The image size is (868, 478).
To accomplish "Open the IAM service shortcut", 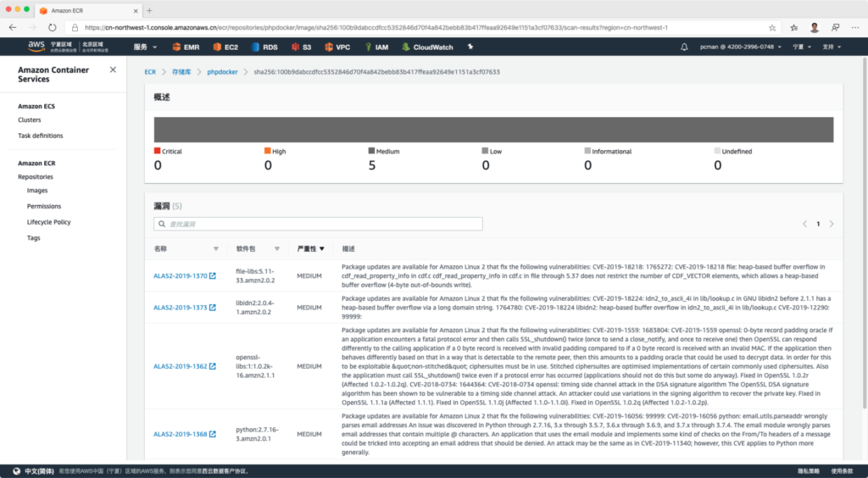I will click(x=378, y=47).
